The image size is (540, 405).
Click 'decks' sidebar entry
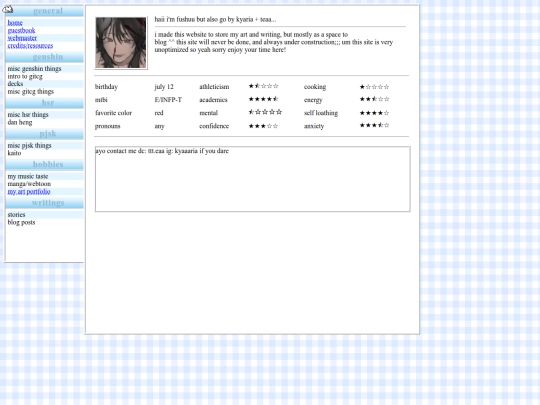(15, 84)
